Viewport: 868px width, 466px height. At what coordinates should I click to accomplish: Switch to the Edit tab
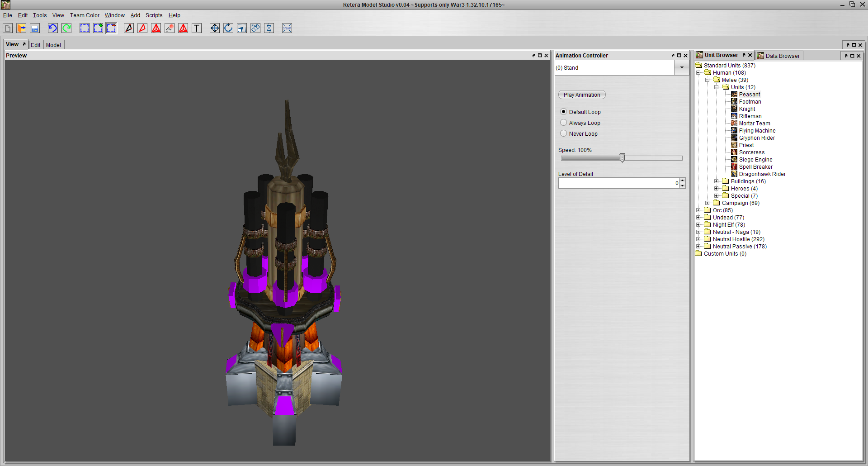[36, 45]
